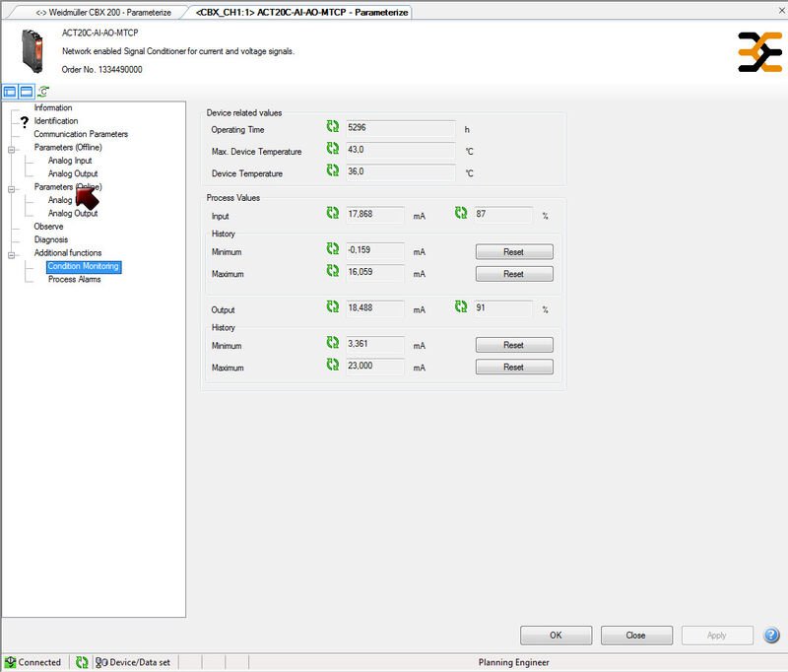Collapse the Parameters (Offline) tree node
This screenshot has height=672, width=788.
coord(11,150)
